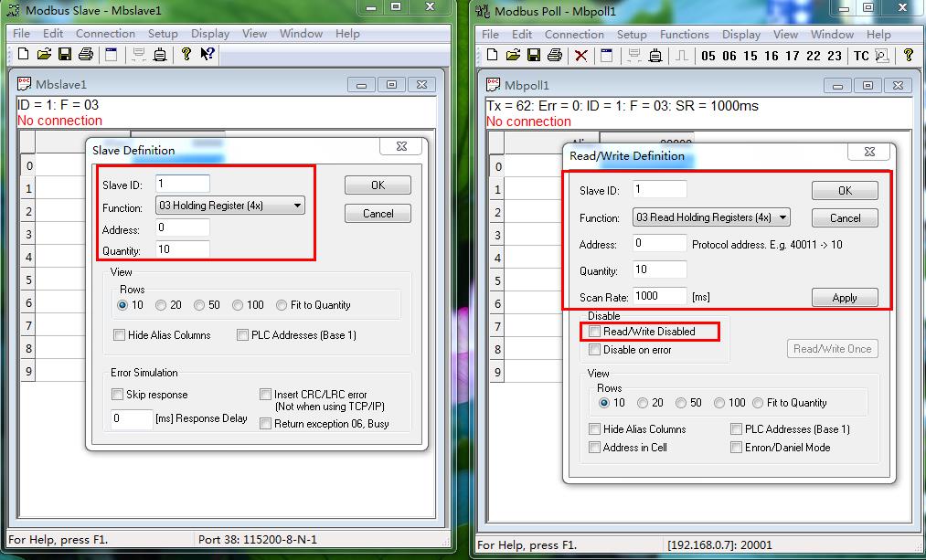Check Skip response under Error Simulation
The height and width of the screenshot is (560, 926).
click(118, 395)
